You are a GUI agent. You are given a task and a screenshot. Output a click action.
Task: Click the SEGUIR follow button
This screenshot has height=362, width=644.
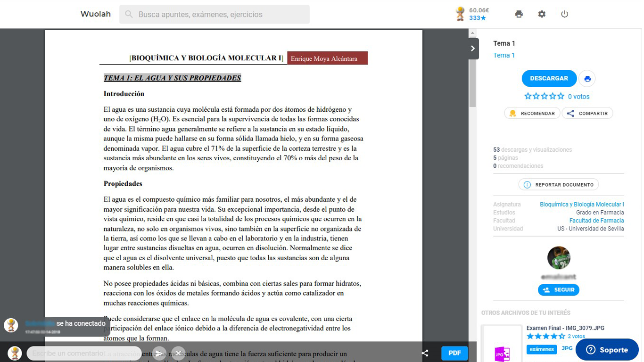tap(559, 290)
